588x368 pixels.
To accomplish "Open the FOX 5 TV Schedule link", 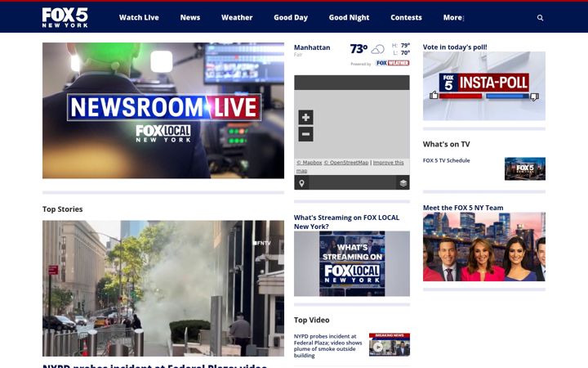I will (446, 160).
